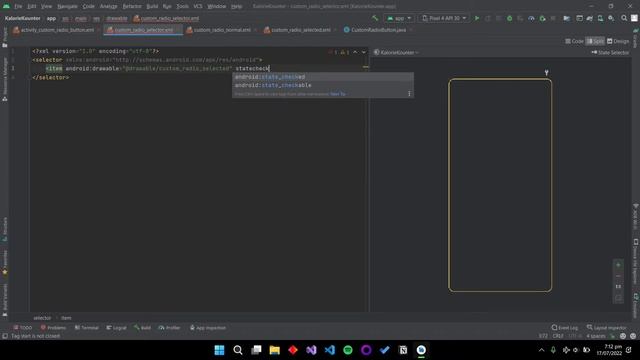The image size is (640, 360).
Task: Open the Favorites side panel
Action: (x=5, y=262)
